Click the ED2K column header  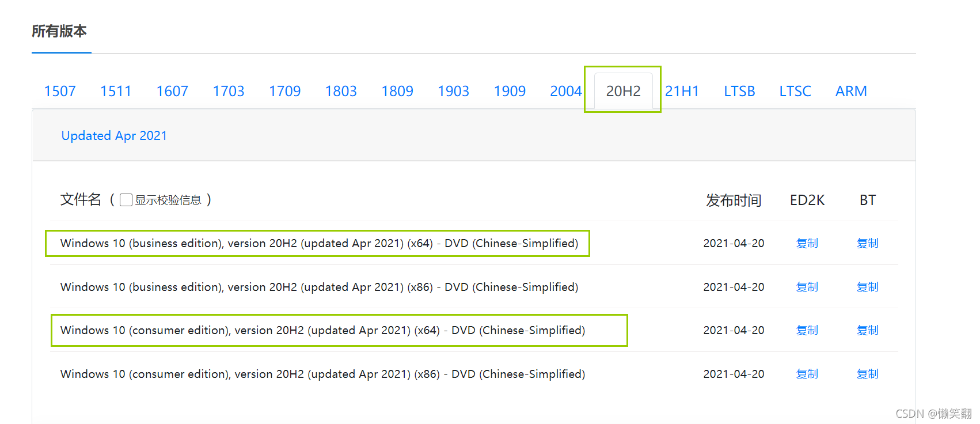tap(807, 200)
